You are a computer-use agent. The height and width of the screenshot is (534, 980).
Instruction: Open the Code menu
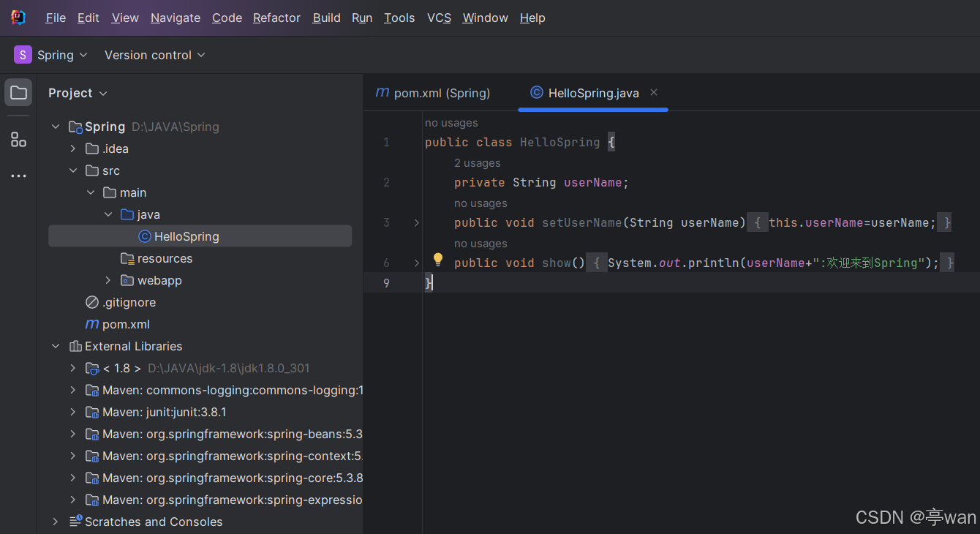(x=227, y=18)
